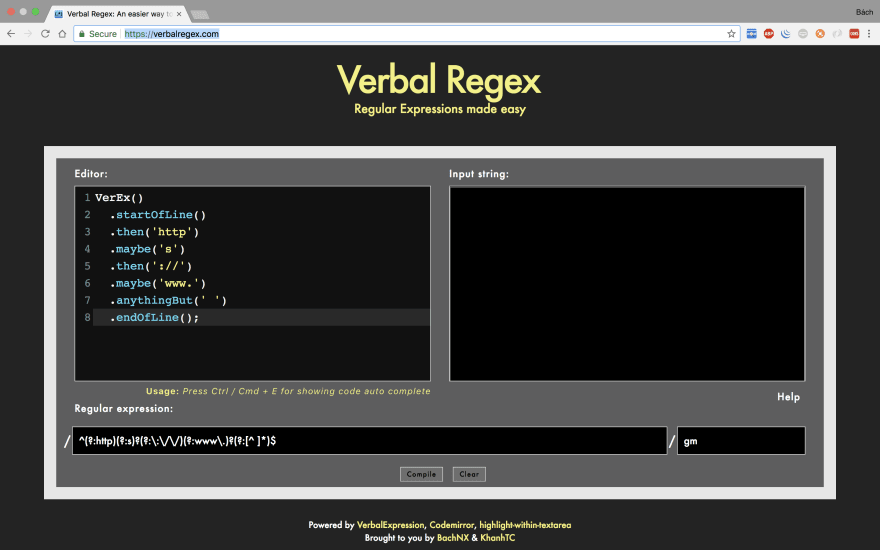
Task: Open the Help link
Action: point(789,397)
